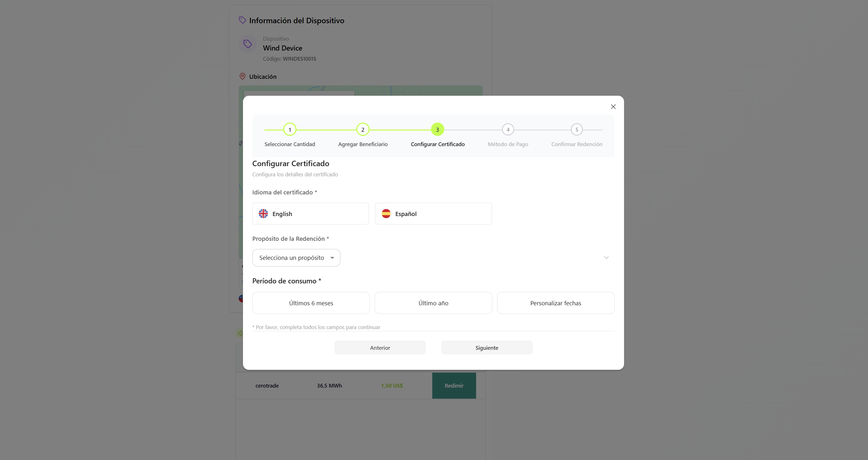Image resolution: width=868 pixels, height=460 pixels.
Task: Click the Wind Device tag icon
Action: point(248,44)
